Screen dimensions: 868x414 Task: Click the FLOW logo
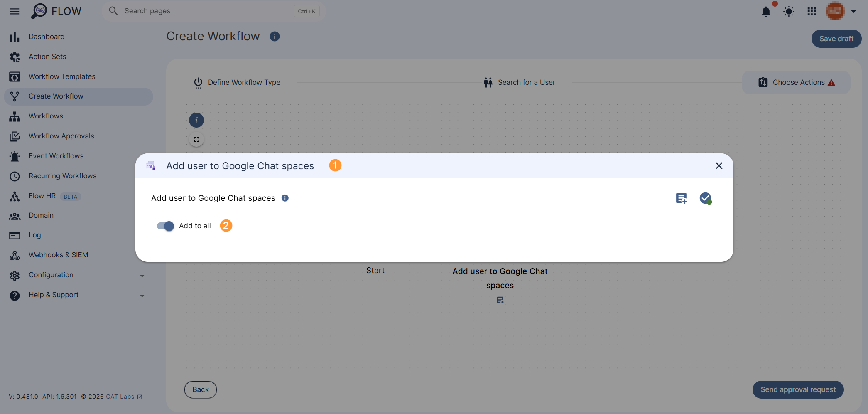(56, 11)
